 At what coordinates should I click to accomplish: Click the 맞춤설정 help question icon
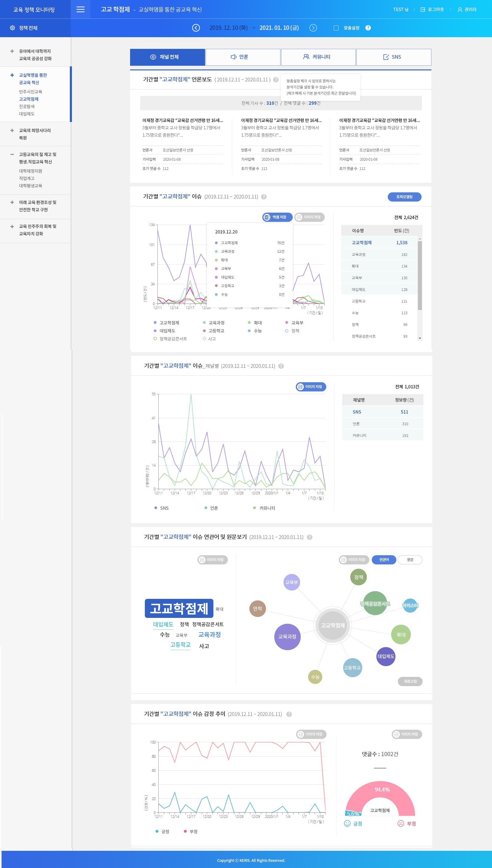click(x=368, y=28)
